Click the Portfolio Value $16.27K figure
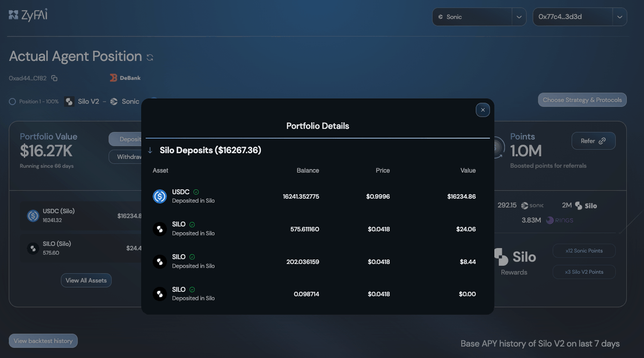The width and height of the screenshot is (644, 358). click(x=46, y=151)
